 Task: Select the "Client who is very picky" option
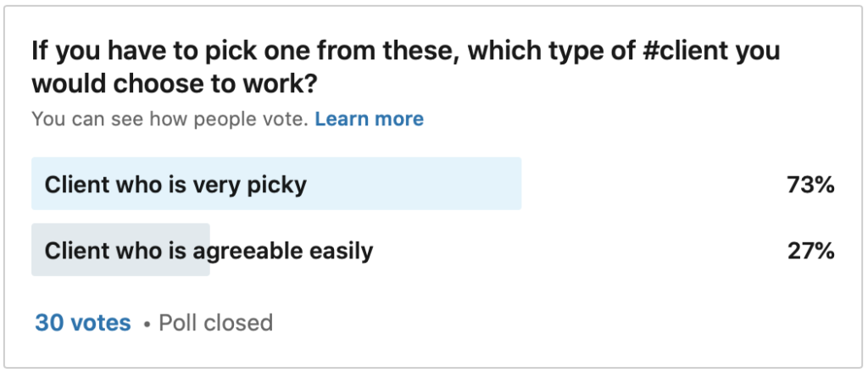[x=175, y=185]
